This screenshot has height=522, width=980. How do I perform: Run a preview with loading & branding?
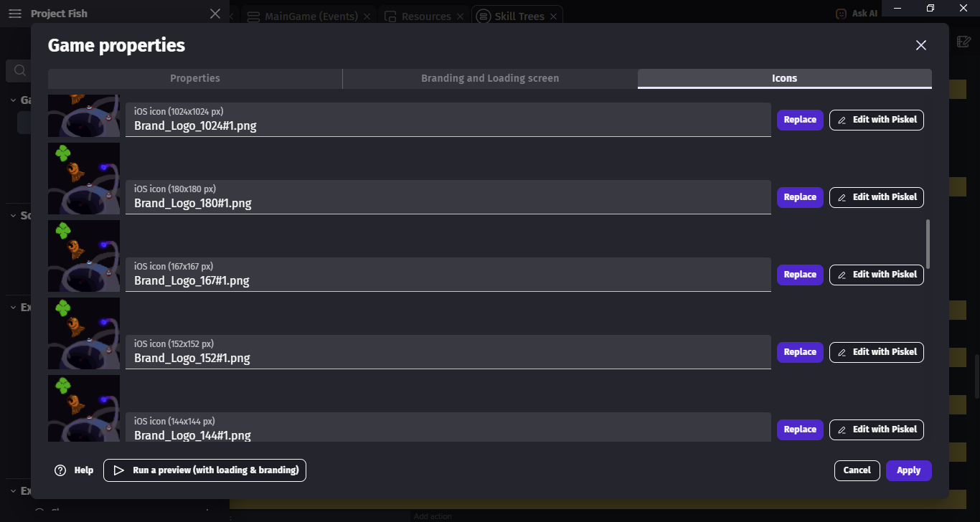coord(204,470)
